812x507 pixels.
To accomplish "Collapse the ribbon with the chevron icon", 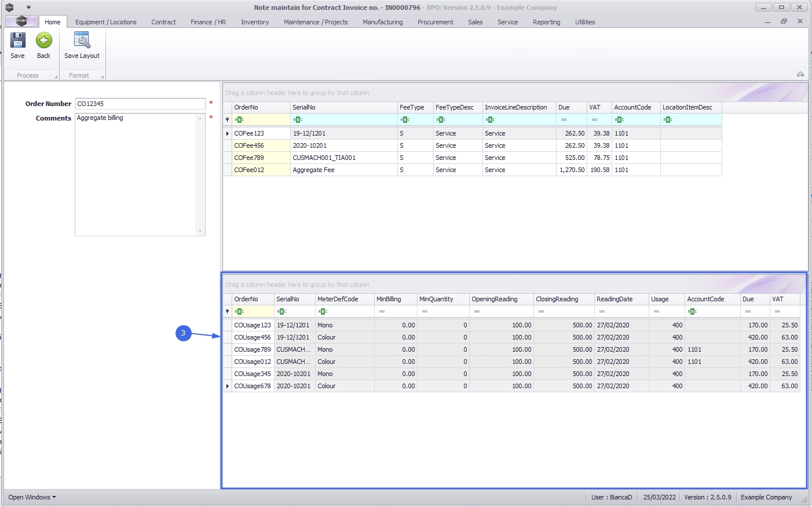I will point(800,74).
